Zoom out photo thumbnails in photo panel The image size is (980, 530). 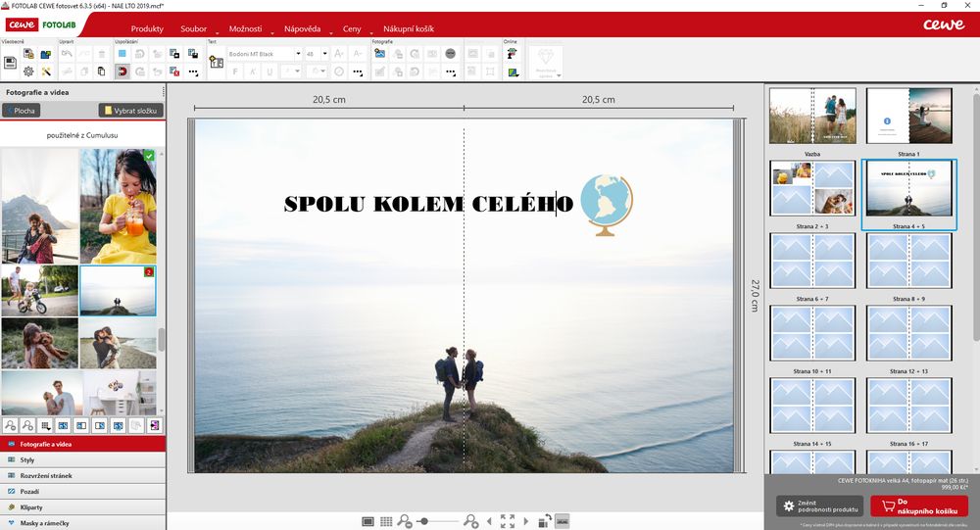click(x=10, y=425)
